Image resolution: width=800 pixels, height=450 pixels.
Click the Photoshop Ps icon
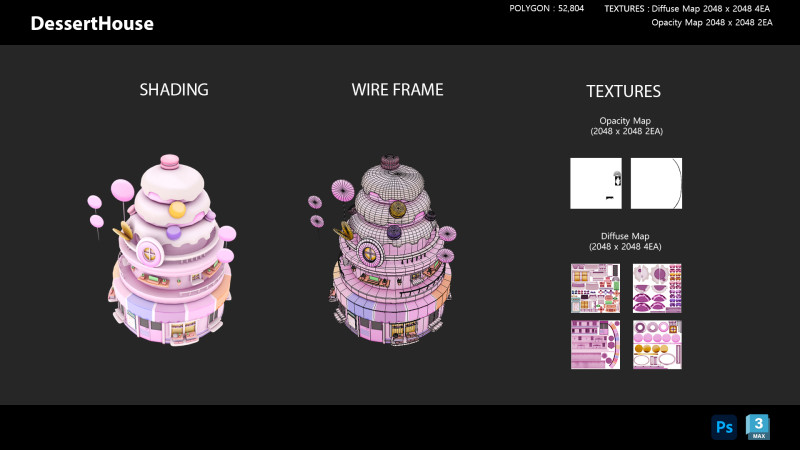pyautogui.click(x=723, y=427)
